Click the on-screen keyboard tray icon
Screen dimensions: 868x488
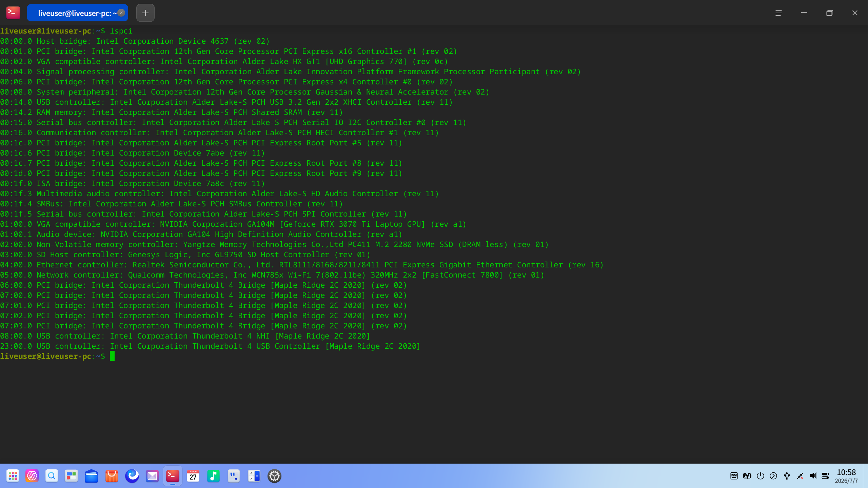click(734, 476)
